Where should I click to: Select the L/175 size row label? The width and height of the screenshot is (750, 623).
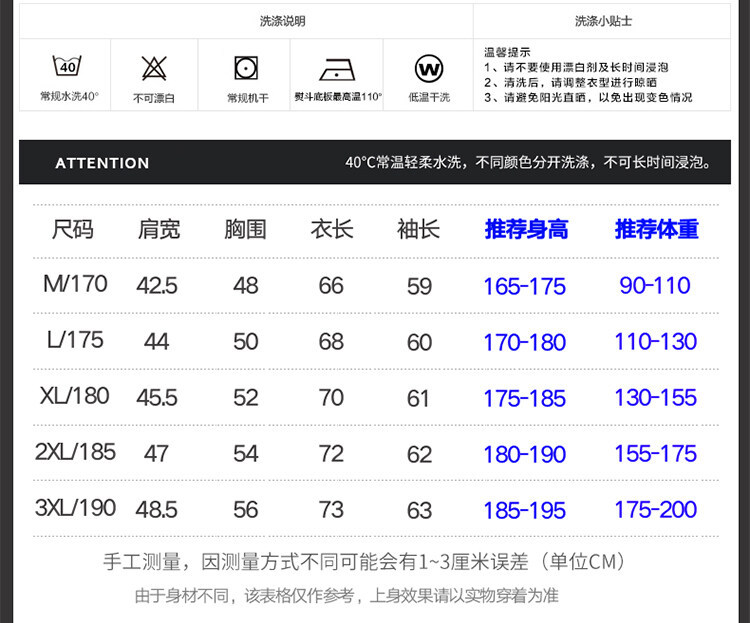(75, 340)
